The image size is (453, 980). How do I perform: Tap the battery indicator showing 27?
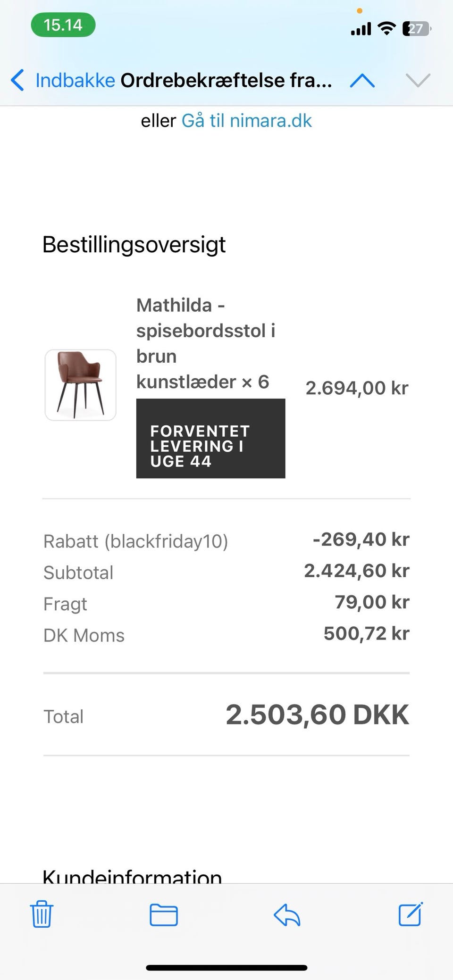[416, 29]
